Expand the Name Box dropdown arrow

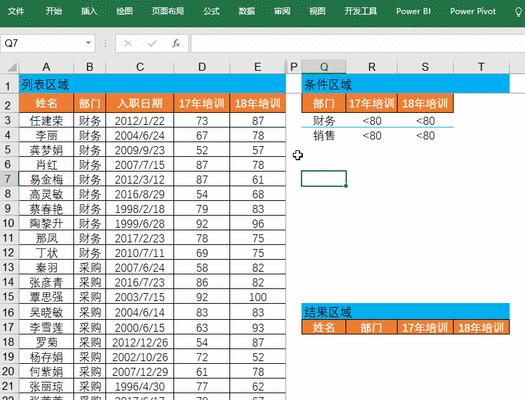pyautogui.click(x=88, y=43)
